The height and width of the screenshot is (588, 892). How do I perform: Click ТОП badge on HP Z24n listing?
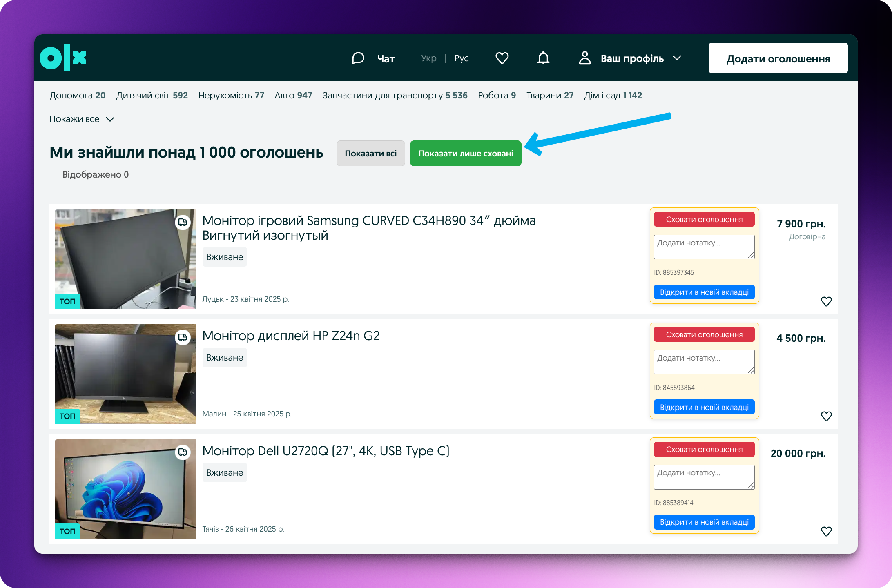(67, 416)
